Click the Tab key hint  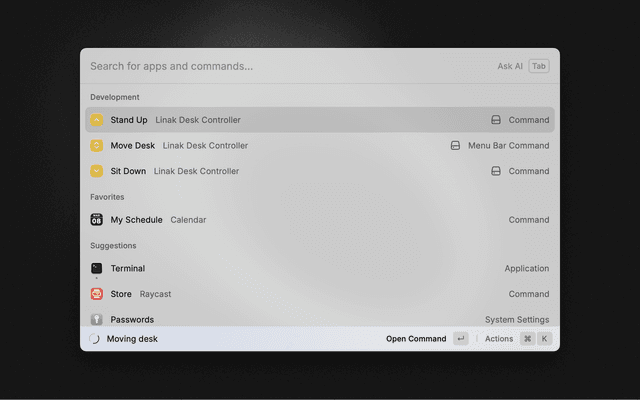(539, 66)
